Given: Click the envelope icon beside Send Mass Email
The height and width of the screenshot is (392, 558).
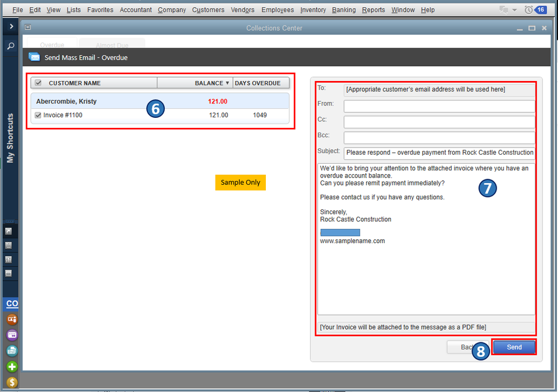Looking at the screenshot, I should tap(34, 57).
